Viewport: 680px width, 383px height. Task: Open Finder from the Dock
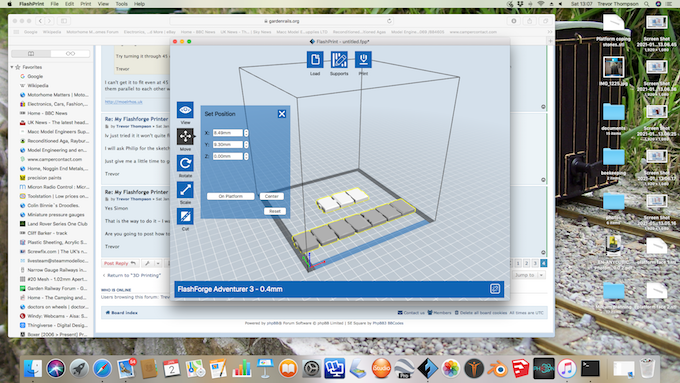[33, 369]
